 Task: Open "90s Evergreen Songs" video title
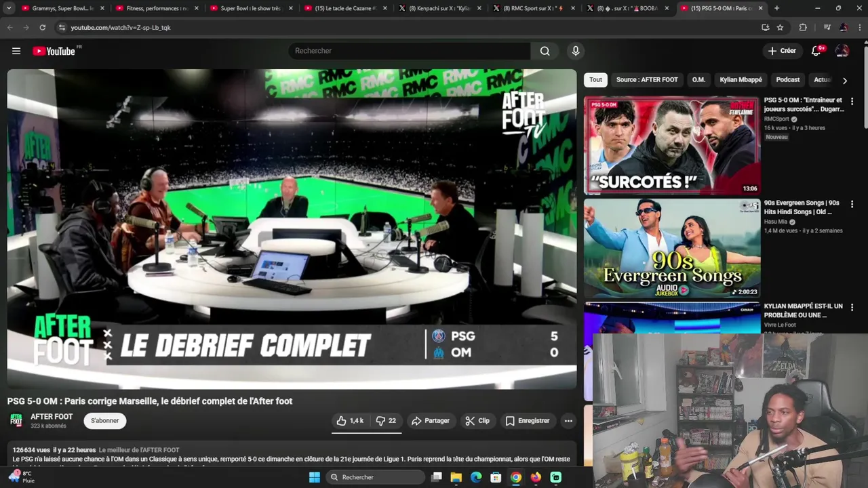tap(802, 207)
